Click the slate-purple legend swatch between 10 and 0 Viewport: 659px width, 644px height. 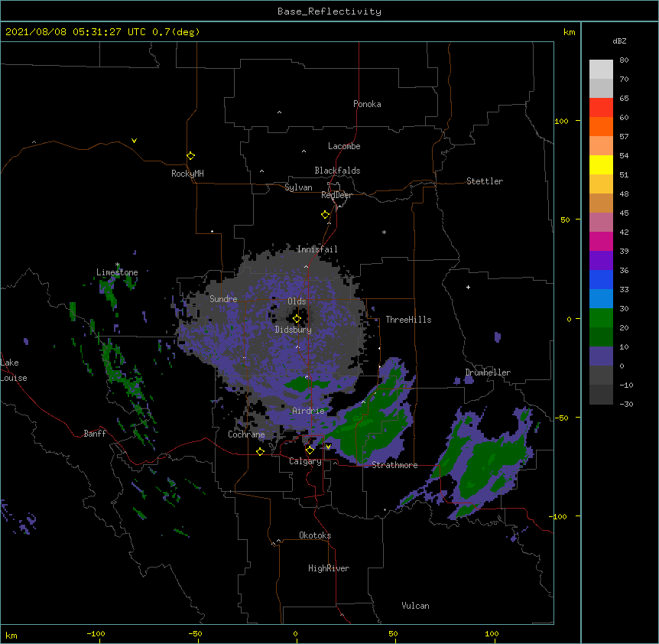point(601,356)
